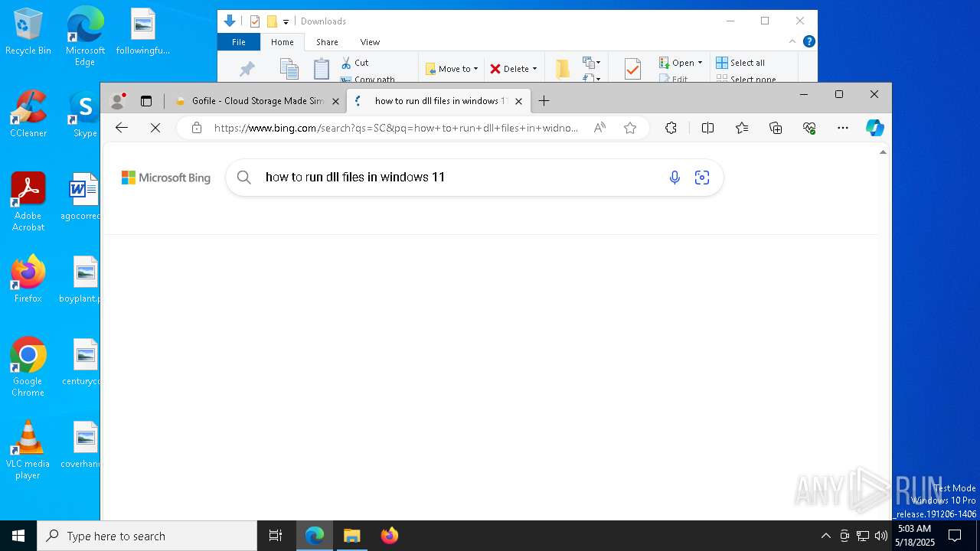
Task: Open Recycle Bin desktop icon
Action: click(28, 32)
